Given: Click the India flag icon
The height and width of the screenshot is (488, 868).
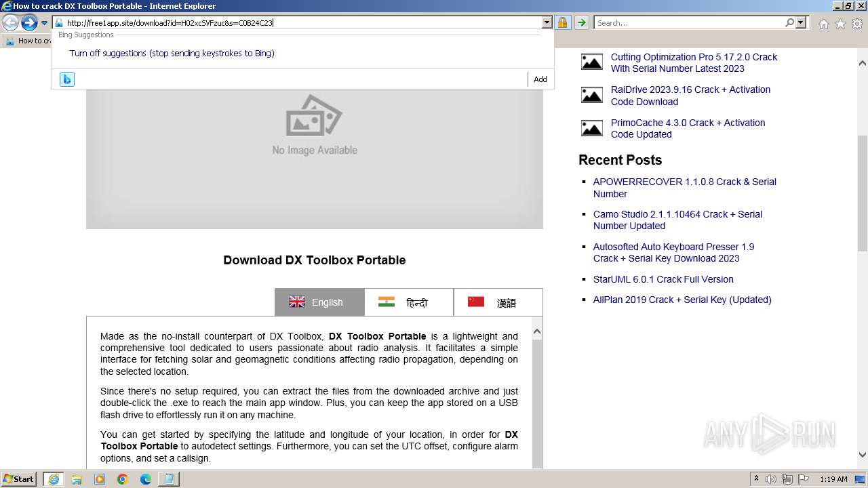Looking at the screenshot, I should coord(387,302).
